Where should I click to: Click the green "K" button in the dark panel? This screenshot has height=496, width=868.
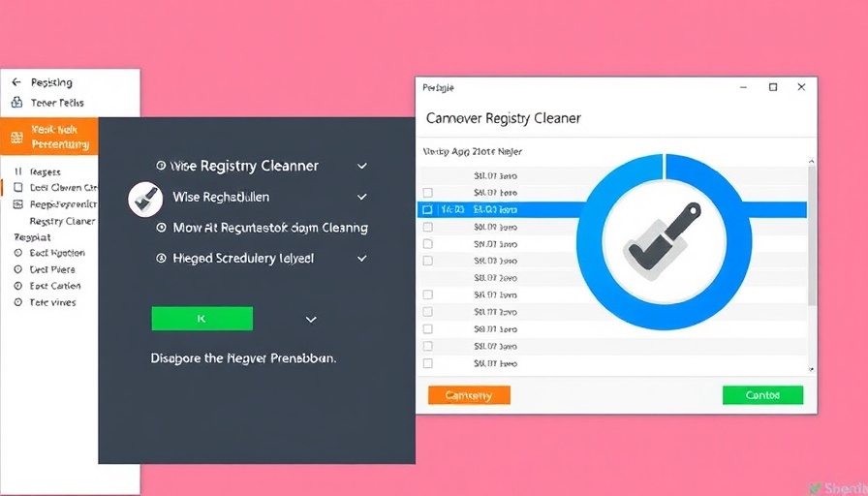202,319
